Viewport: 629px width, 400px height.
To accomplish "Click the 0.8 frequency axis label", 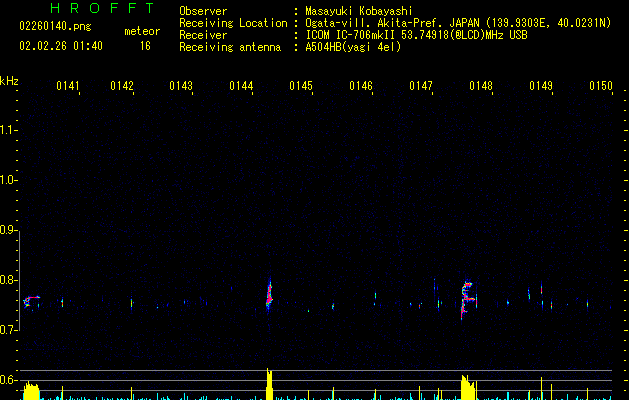I will click(8, 280).
